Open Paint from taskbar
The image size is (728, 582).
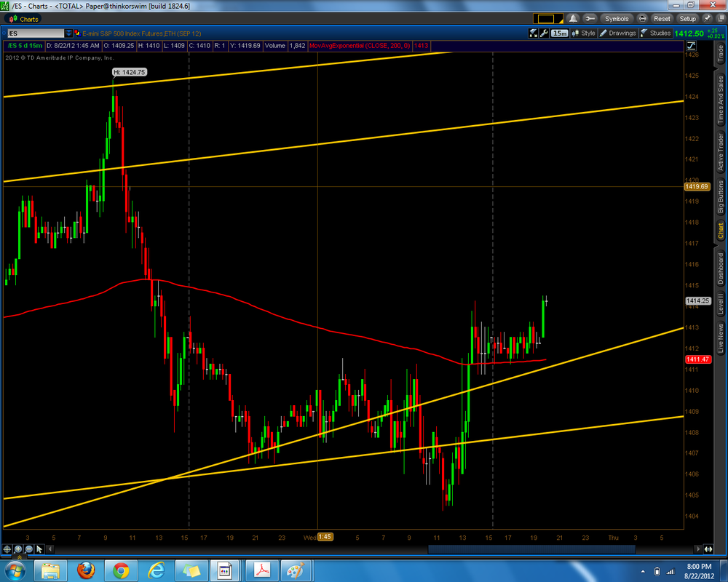[295, 570]
